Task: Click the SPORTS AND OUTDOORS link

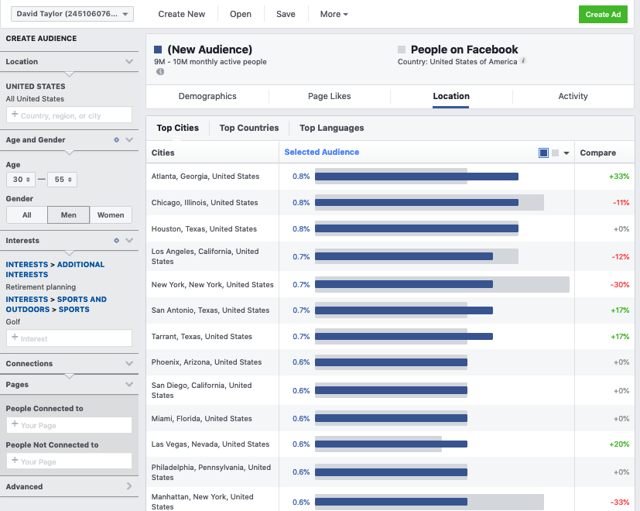Action: (56, 304)
